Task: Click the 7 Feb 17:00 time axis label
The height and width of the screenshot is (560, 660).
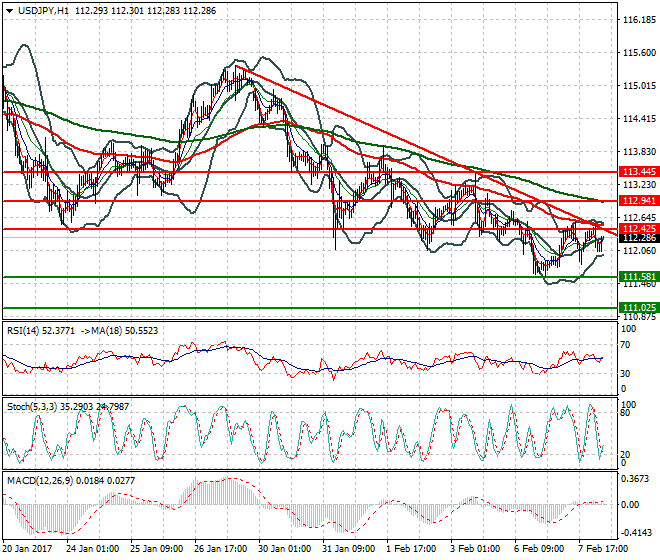Action: [x=603, y=549]
